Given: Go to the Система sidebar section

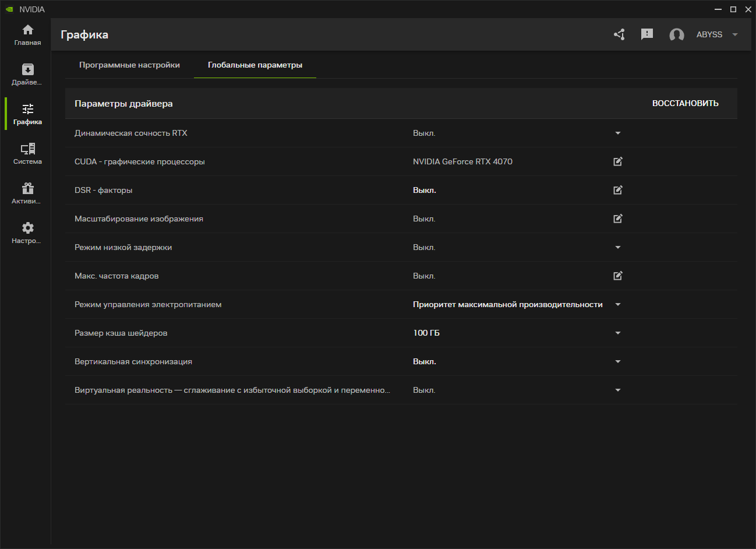Looking at the screenshot, I should click(27, 153).
